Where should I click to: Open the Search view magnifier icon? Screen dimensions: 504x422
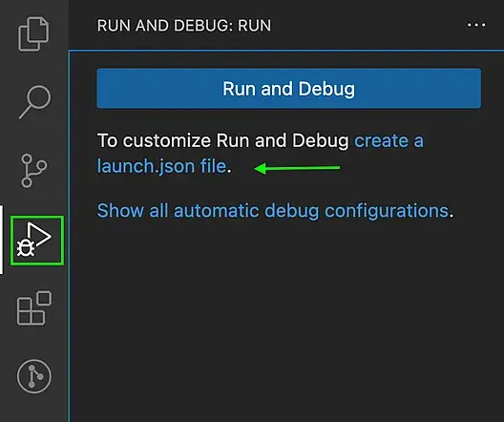34,102
